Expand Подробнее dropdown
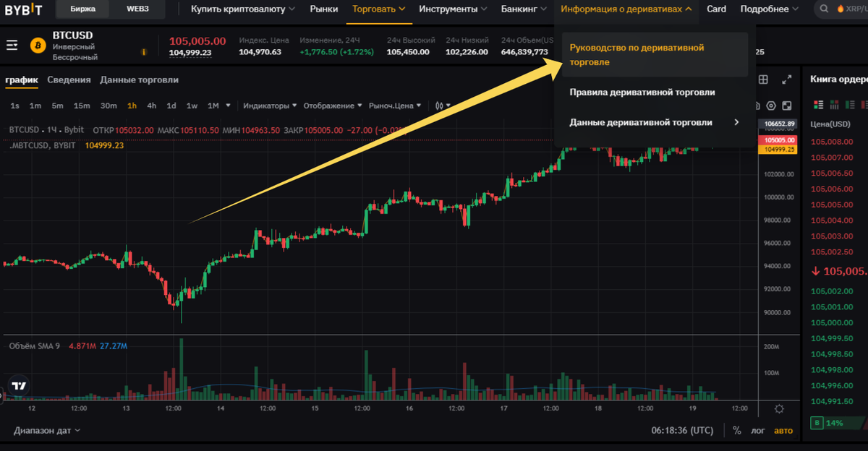Viewport: 868px width, 451px height. click(x=770, y=9)
